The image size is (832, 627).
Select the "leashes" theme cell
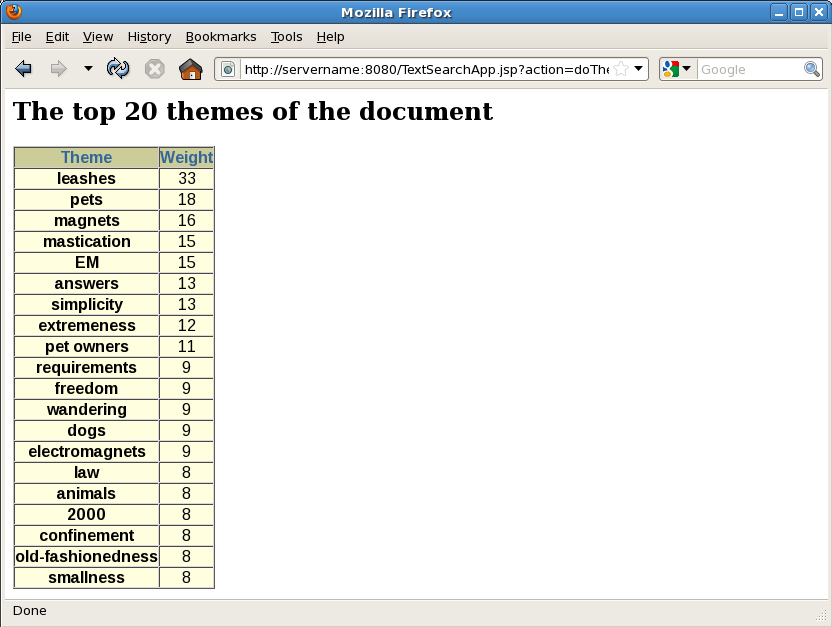[87, 179]
